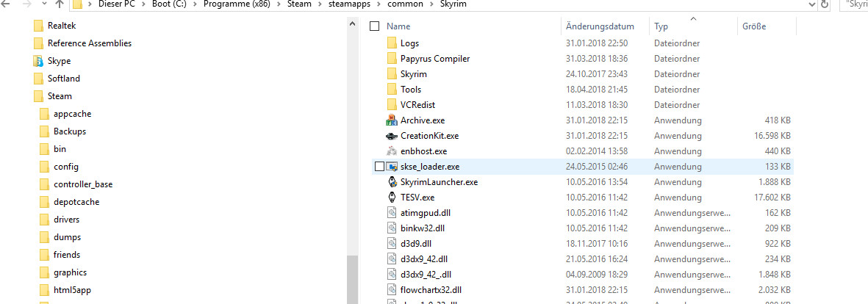Expand the chevron after Steam in address bar

coord(319,4)
